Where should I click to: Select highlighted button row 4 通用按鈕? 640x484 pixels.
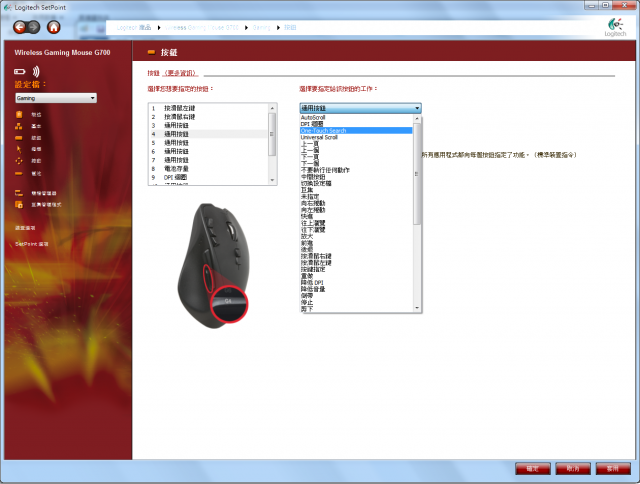pyautogui.click(x=208, y=134)
